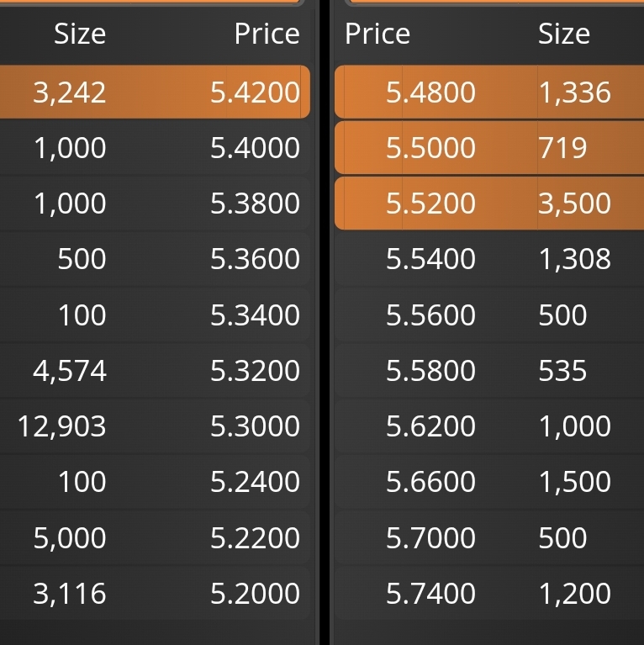Screen dimensions: 644x645
Task: Click bid size 12,903 at 5.3000
Action: coord(61,426)
